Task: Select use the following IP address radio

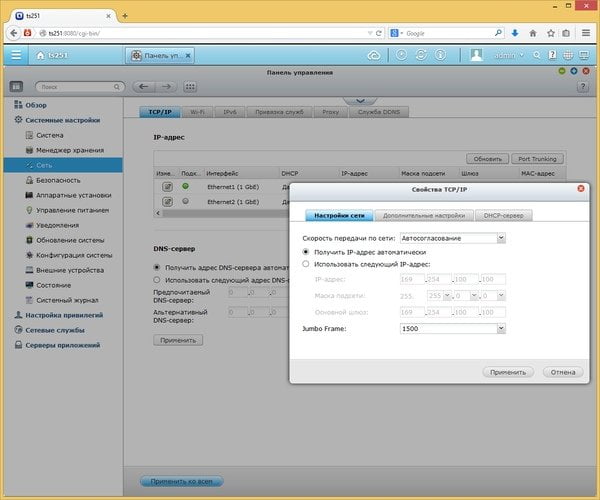Action: click(305, 264)
